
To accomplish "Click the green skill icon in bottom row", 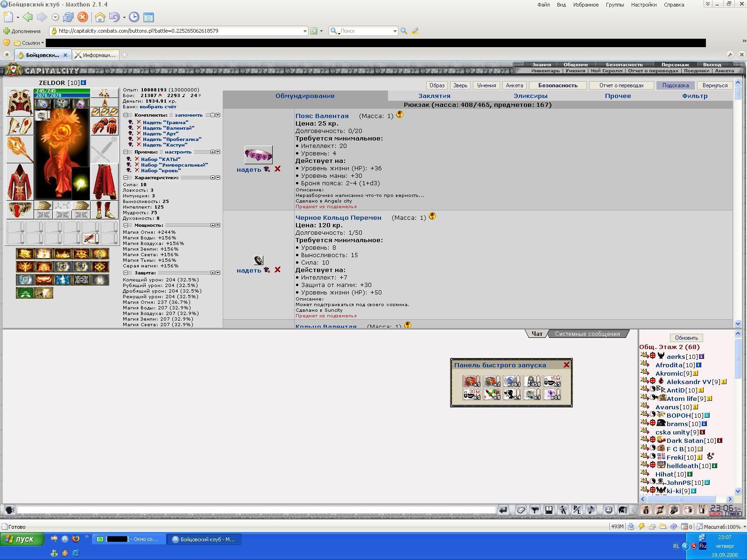I will pyautogui.click(x=25, y=293).
